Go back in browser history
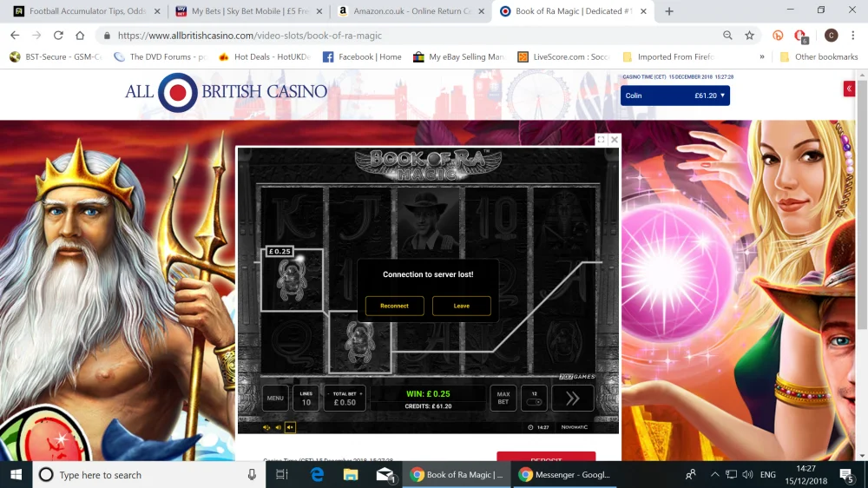Viewport: 868px width, 488px height. [x=15, y=36]
